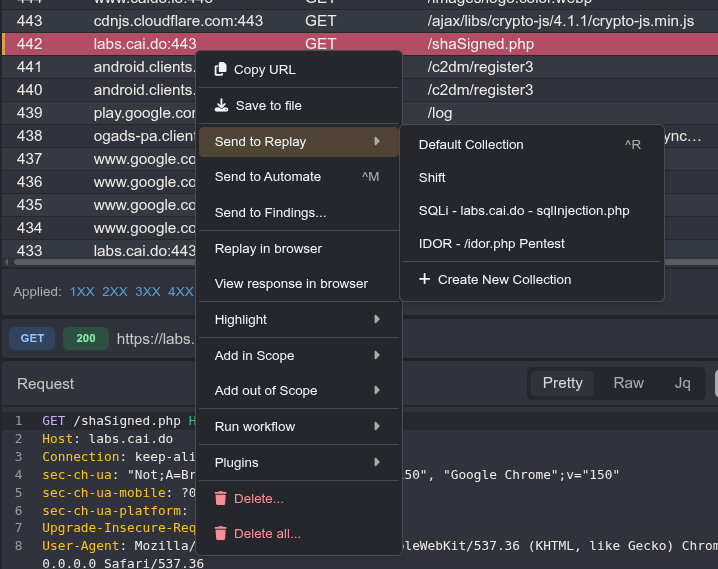Click the /log path in row 439

click(440, 113)
